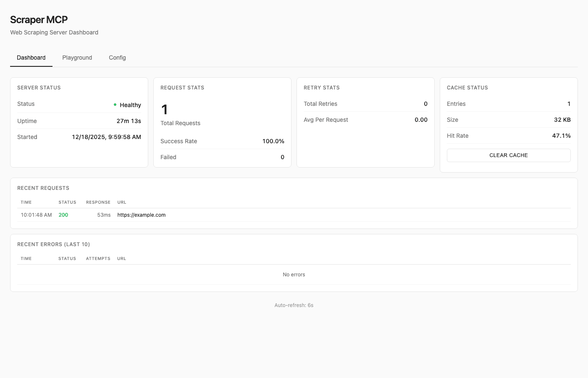Select the Dashboard tab

tap(31, 58)
